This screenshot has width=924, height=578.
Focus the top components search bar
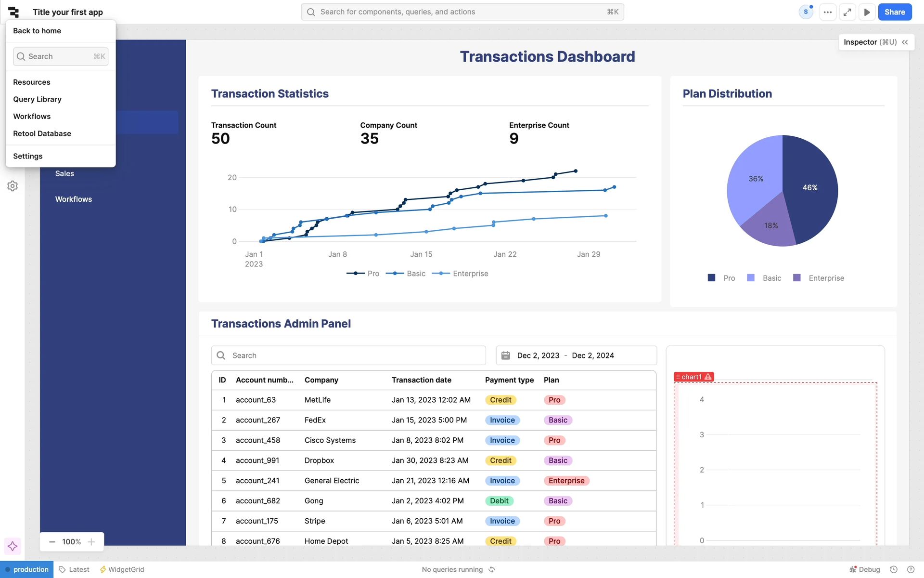pos(462,12)
